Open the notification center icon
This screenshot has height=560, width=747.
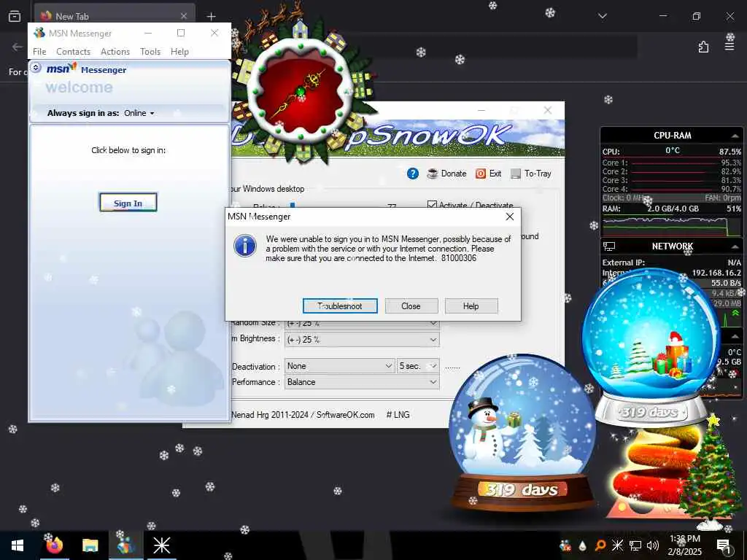click(724, 545)
